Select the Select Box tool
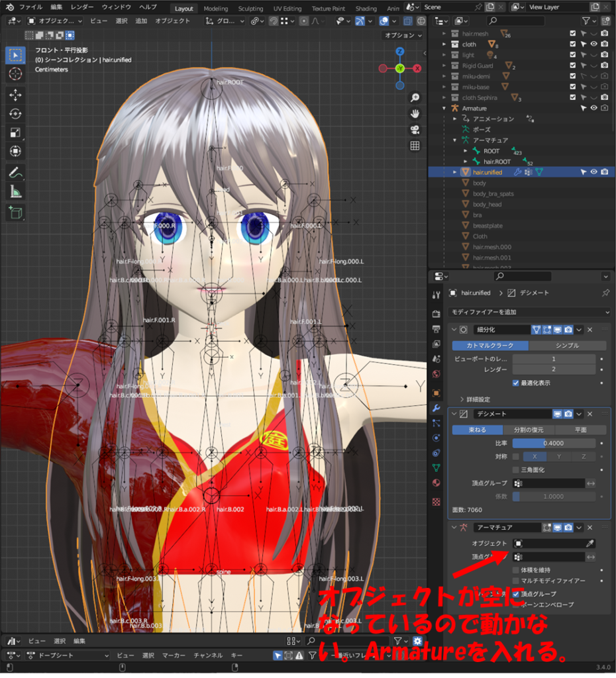This screenshot has height=678, width=616. [16, 56]
